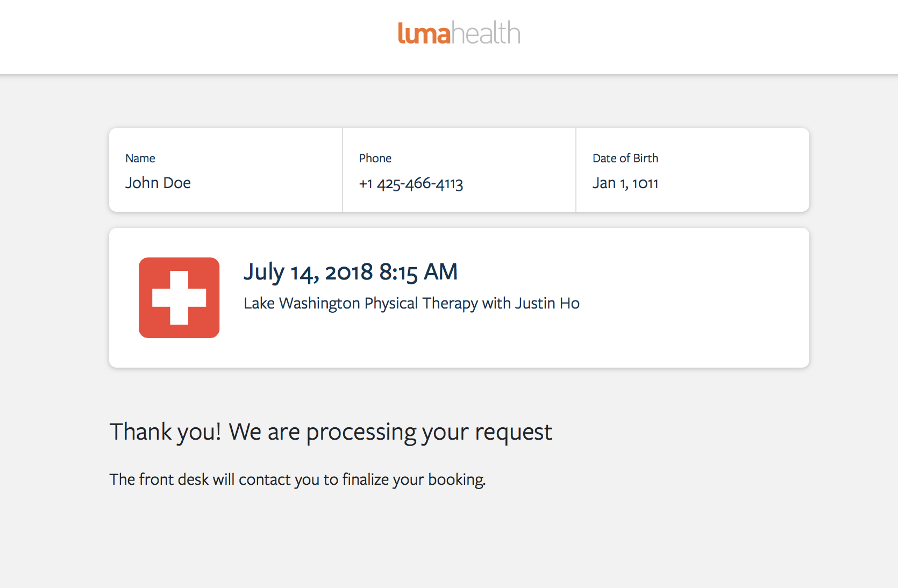Click the Date of Birth card section
Screen dimensions: 898x588
(693, 170)
